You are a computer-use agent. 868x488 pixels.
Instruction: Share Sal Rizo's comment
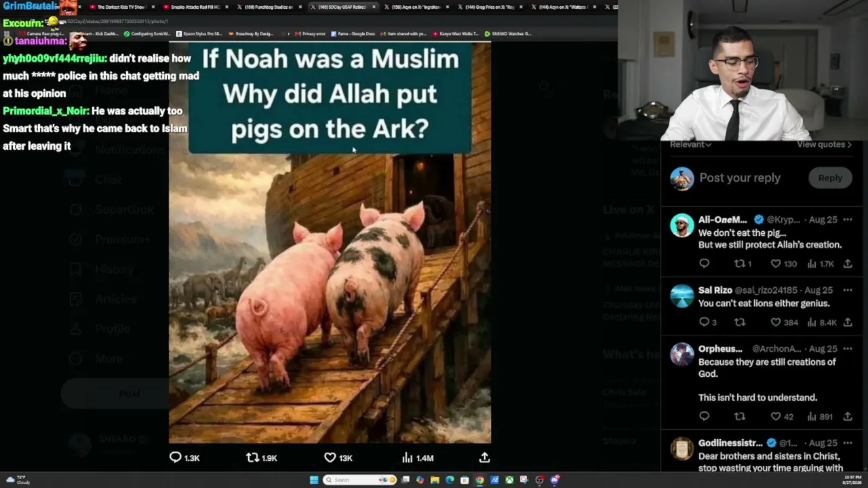848,323
